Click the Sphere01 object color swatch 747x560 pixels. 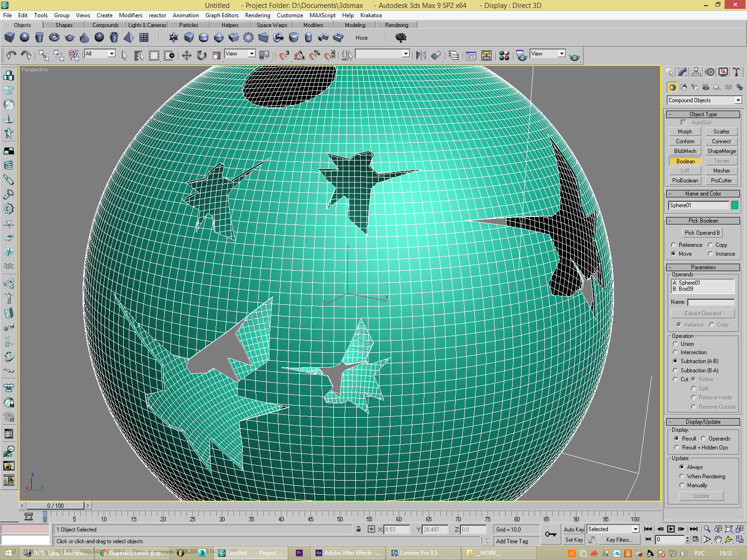(x=735, y=205)
